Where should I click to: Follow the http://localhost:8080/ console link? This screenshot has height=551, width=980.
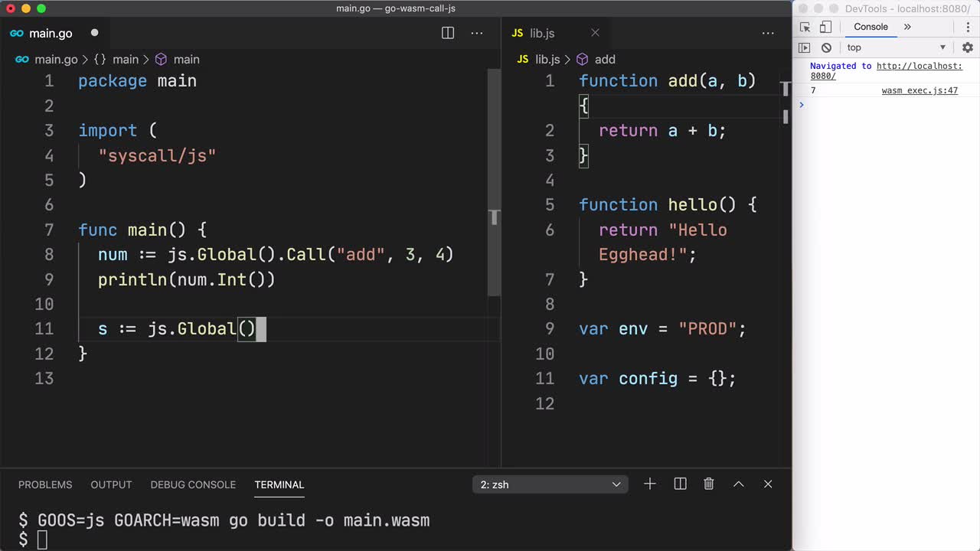click(919, 67)
